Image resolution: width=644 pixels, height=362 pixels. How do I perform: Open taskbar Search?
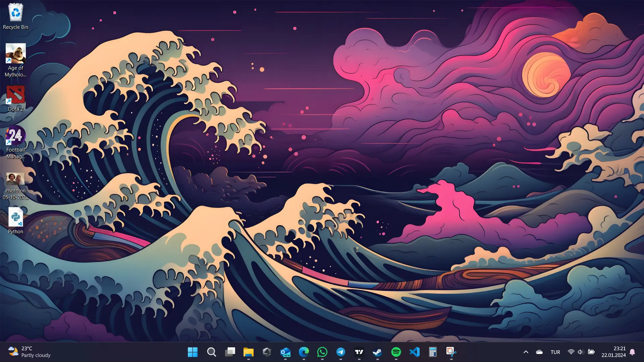211,352
